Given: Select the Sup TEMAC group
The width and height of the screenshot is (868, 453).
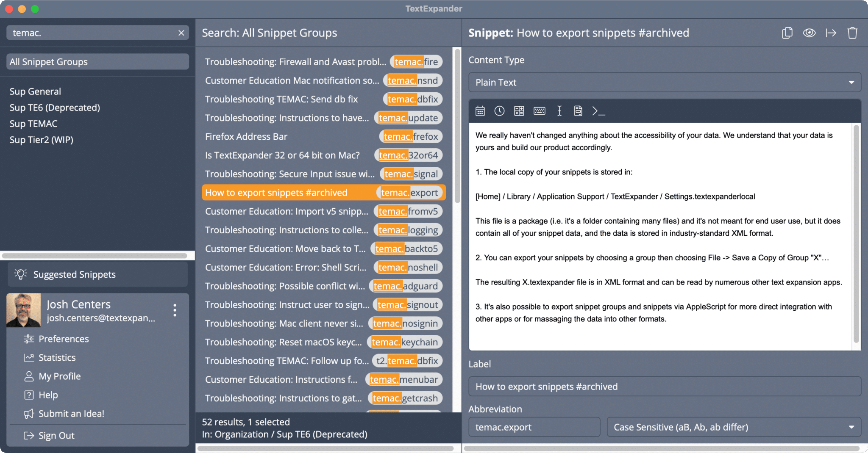Looking at the screenshot, I should point(33,124).
